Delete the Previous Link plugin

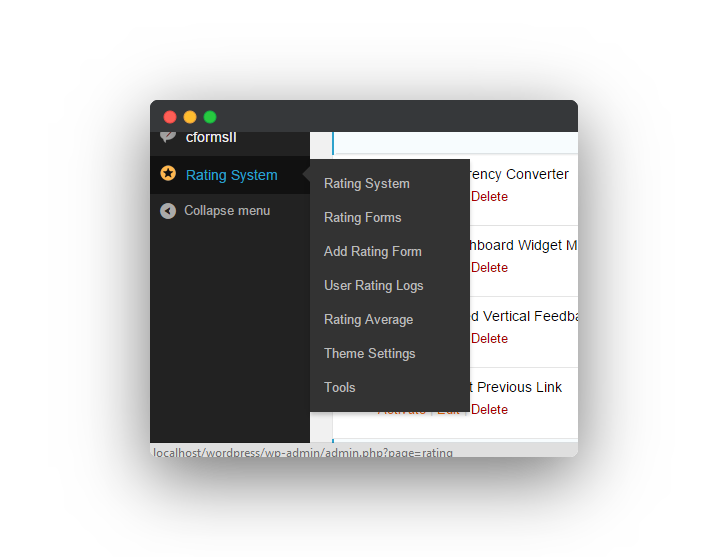click(489, 410)
